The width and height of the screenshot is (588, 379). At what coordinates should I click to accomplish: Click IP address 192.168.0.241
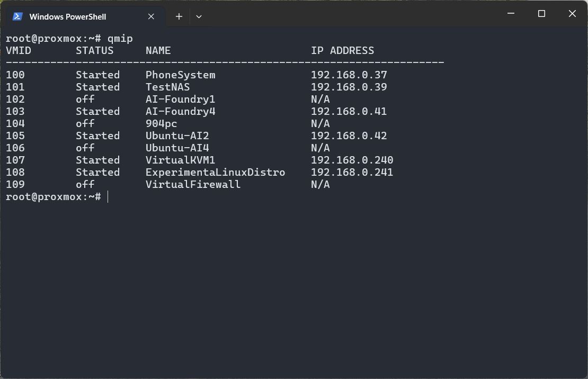click(x=352, y=173)
